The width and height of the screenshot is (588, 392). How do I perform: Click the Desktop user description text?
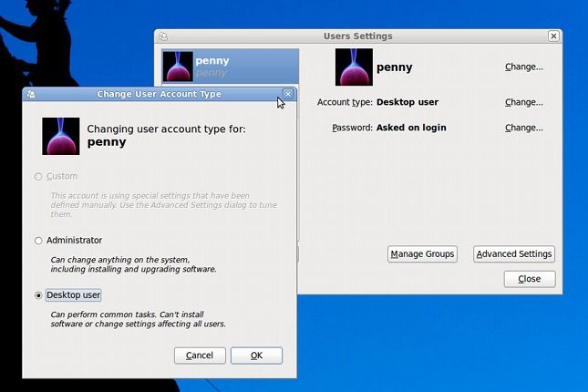pos(138,319)
